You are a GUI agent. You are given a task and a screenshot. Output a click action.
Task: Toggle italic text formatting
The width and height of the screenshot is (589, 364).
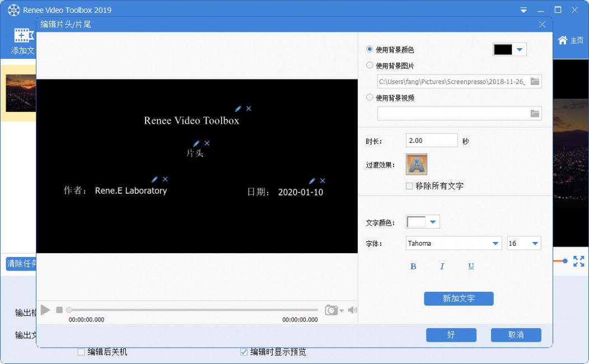coord(442,267)
